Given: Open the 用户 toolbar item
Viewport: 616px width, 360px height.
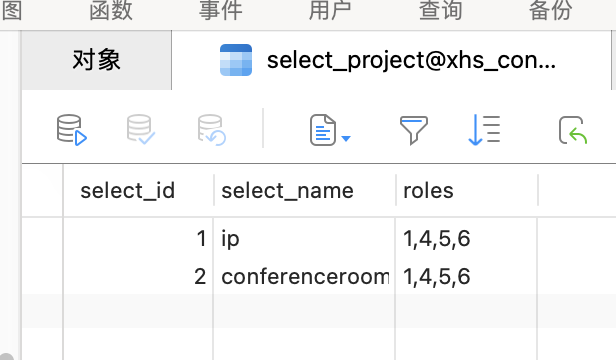Looking at the screenshot, I should point(330,10).
